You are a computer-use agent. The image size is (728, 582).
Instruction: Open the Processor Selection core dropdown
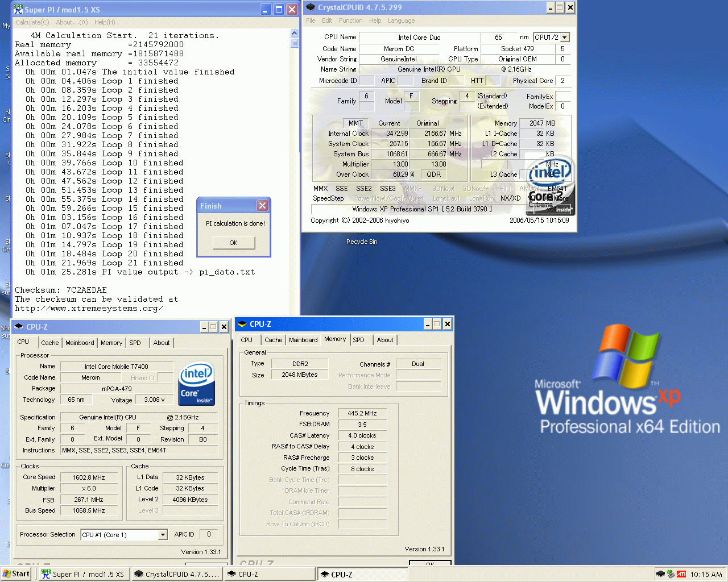163,535
